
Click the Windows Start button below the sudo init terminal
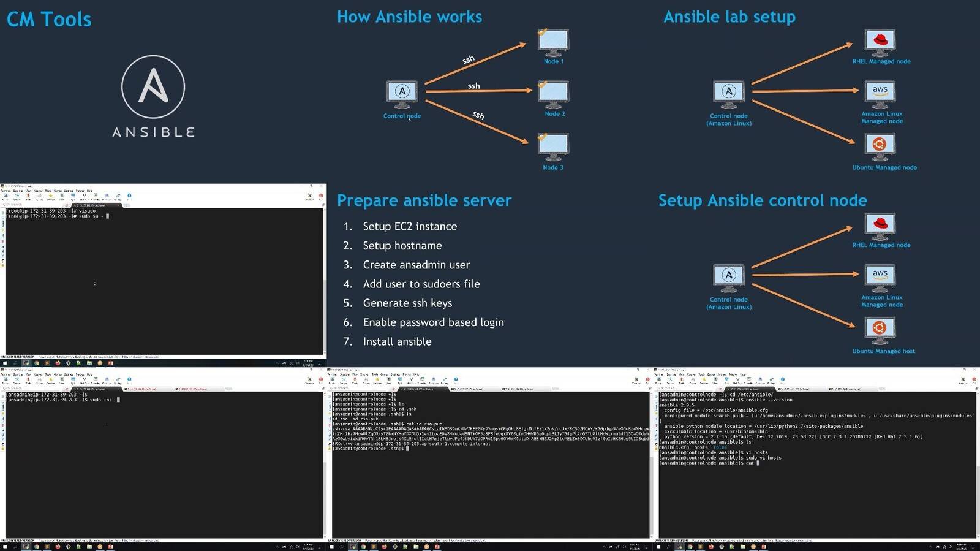coord(5,547)
